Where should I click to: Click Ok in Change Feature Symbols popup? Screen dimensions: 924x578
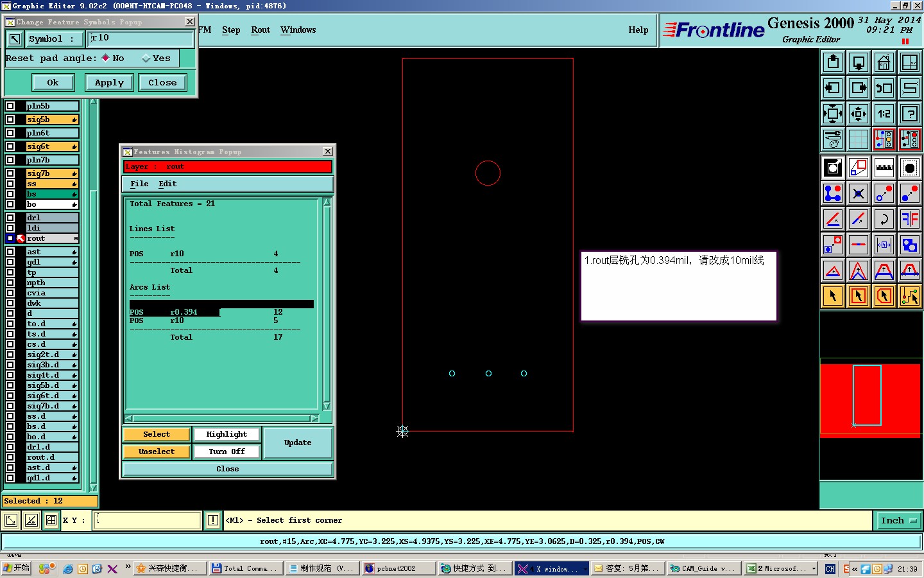(x=53, y=82)
